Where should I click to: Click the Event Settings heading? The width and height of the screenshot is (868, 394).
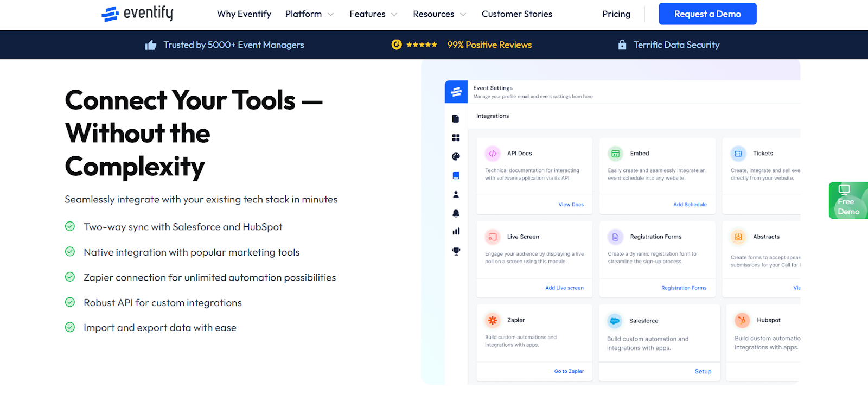[493, 88]
